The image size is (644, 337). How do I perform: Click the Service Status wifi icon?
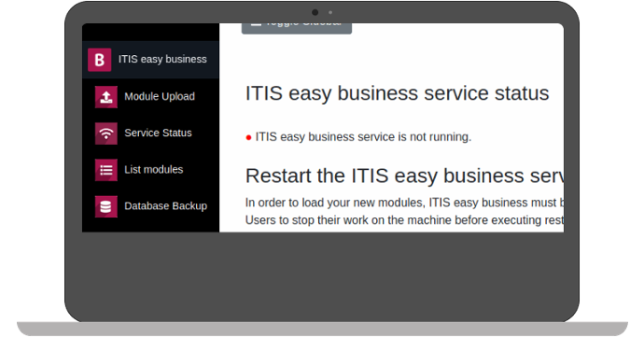(x=106, y=133)
